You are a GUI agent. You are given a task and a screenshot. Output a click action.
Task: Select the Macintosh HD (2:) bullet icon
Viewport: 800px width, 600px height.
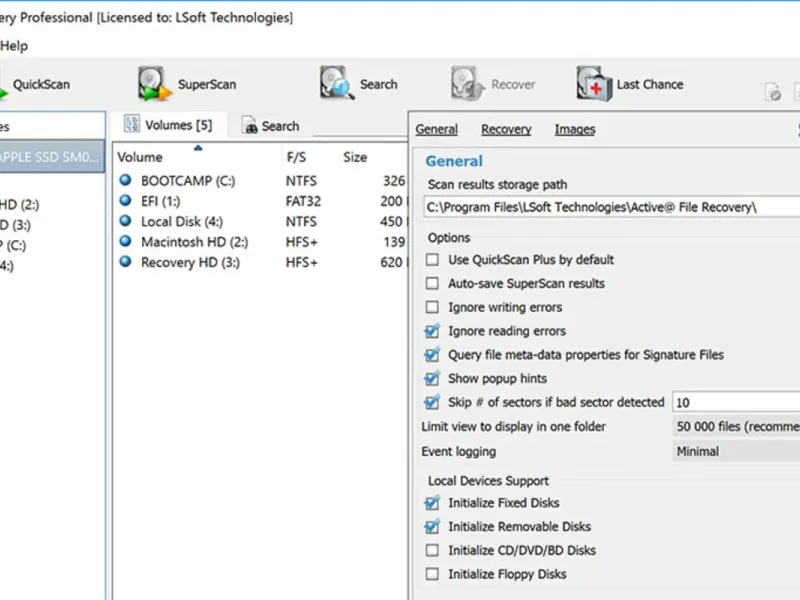(x=126, y=241)
